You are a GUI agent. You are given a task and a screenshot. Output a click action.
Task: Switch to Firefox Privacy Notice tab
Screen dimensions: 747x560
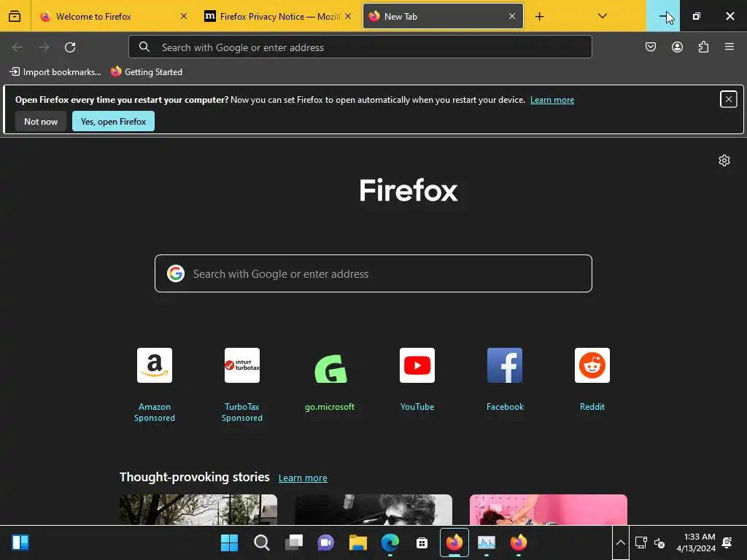(277, 16)
